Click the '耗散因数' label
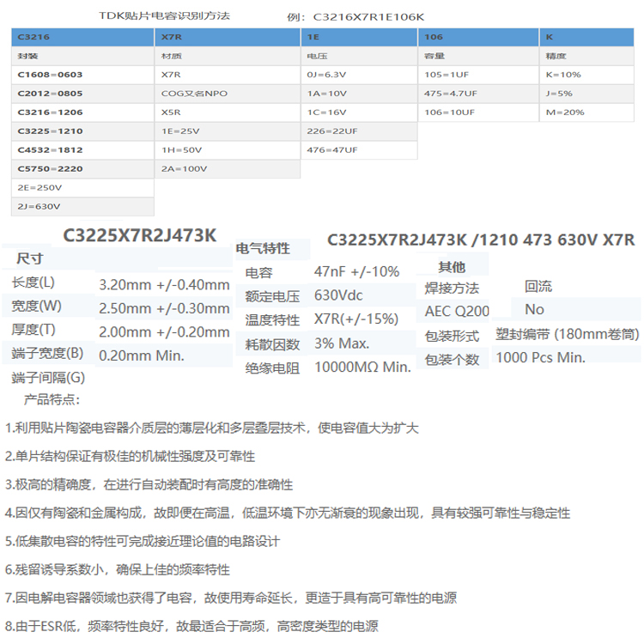The height and width of the screenshot is (644, 644). (x=272, y=344)
